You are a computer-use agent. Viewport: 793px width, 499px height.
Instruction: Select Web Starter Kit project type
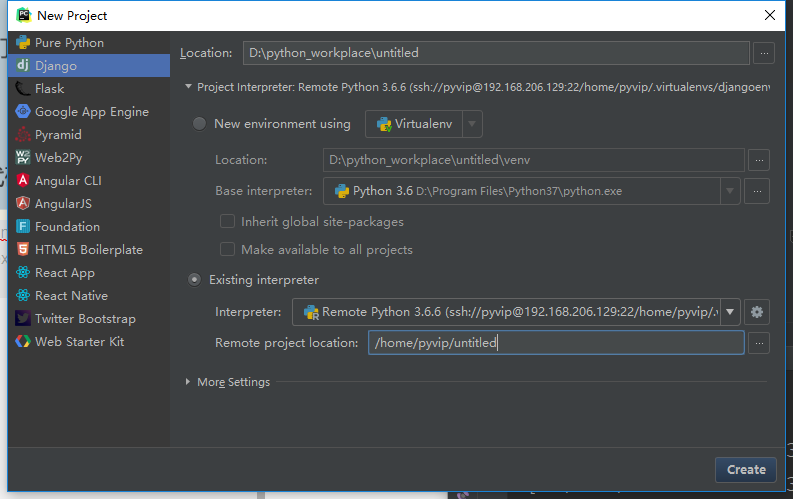(89, 342)
